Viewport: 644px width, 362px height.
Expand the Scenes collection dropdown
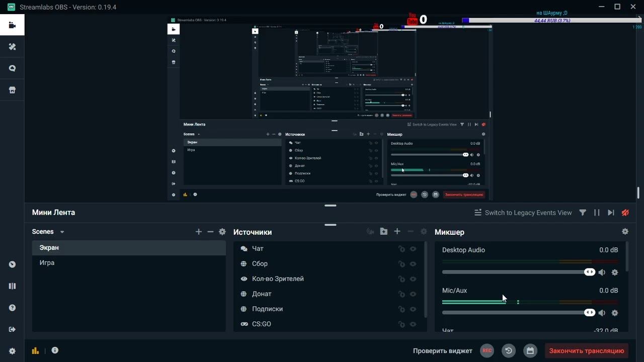(62, 232)
